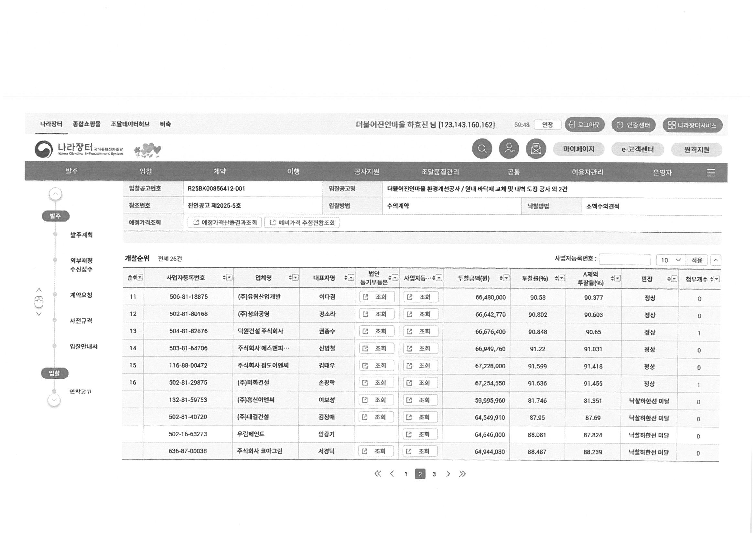The image size is (756, 535).
Task: Open filter dropdown on 대표자명 column
Action: point(351,278)
